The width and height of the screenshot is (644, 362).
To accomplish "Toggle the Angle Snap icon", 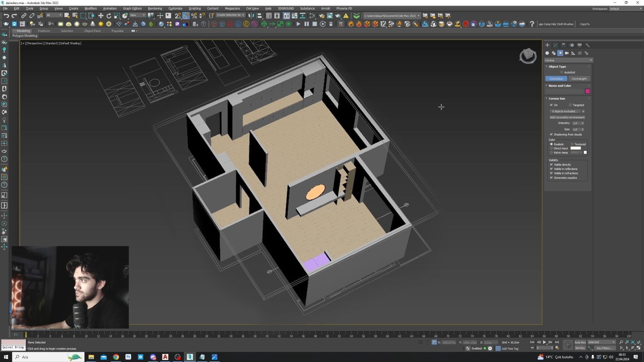I will coord(186,16).
